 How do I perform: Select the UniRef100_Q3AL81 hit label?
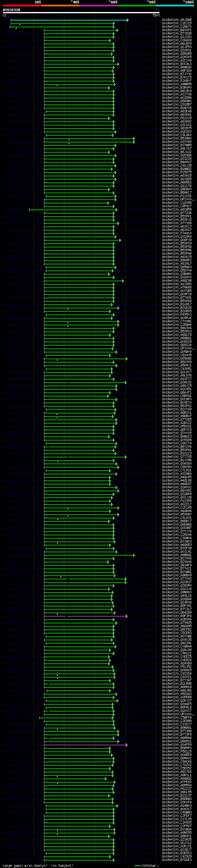[x=177, y=382]
